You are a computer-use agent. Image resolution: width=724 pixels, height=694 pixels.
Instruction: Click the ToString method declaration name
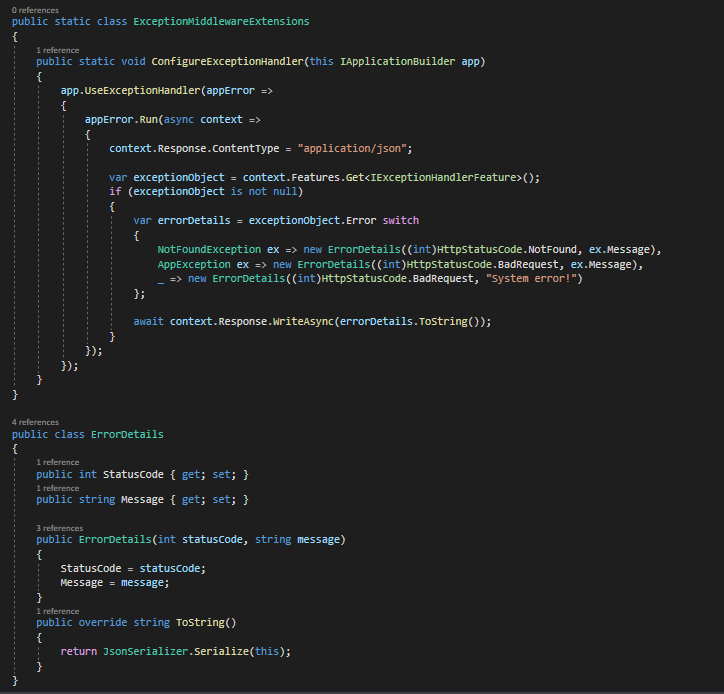(x=200, y=623)
